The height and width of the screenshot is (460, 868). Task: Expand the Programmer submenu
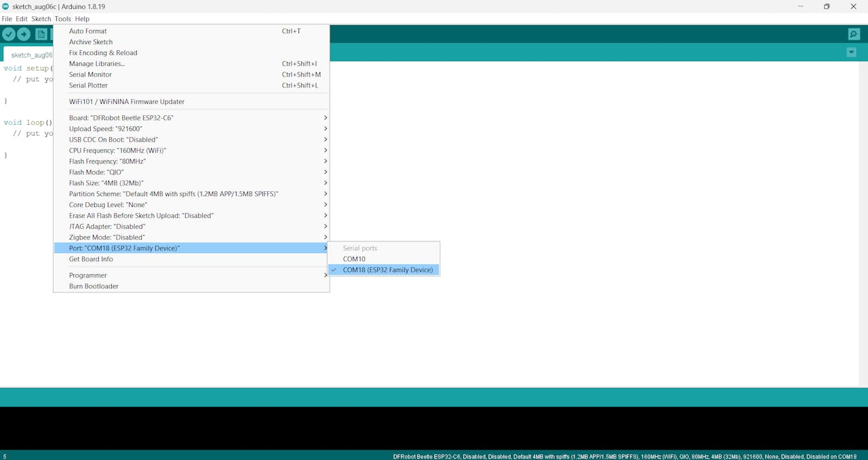pos(191,275)
